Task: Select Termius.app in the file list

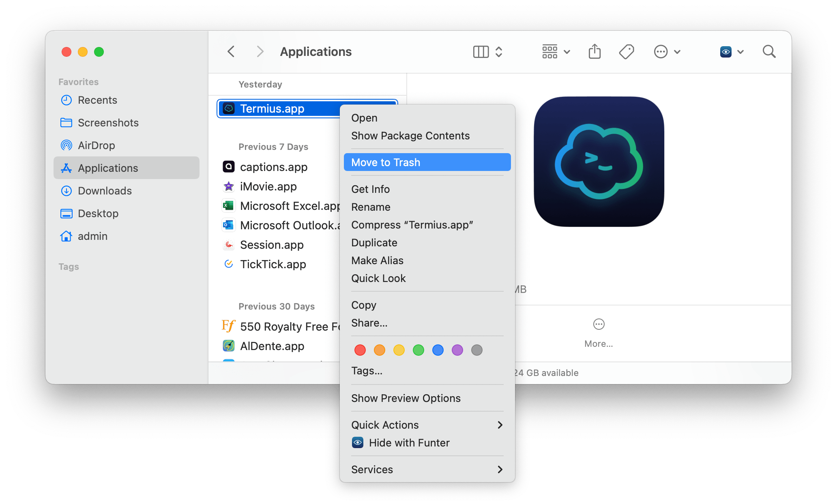Action: tap(279, 109)
